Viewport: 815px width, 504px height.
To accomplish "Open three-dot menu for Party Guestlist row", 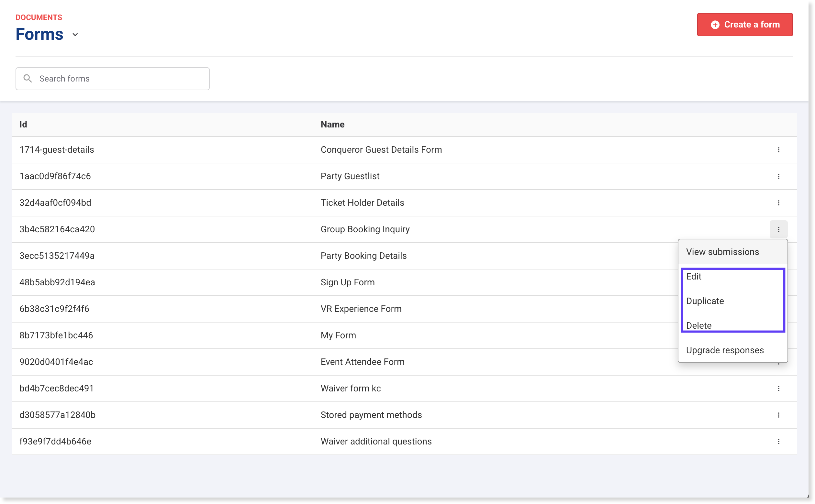I will 778,176.
